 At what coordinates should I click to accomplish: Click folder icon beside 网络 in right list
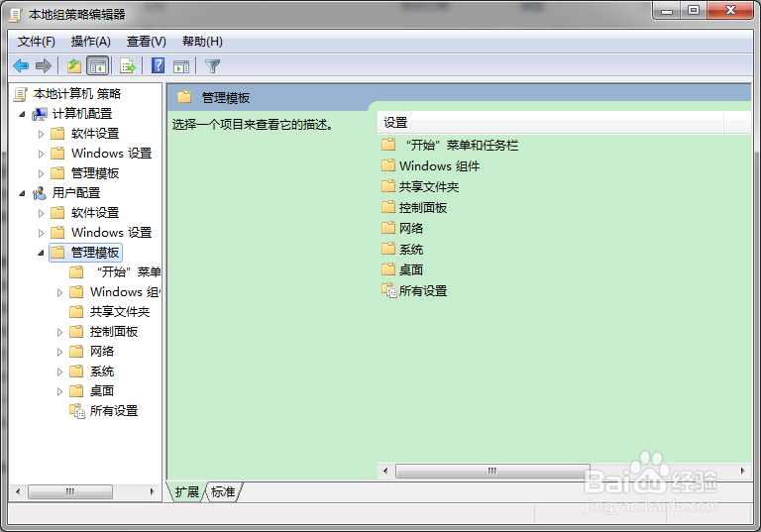388,227
